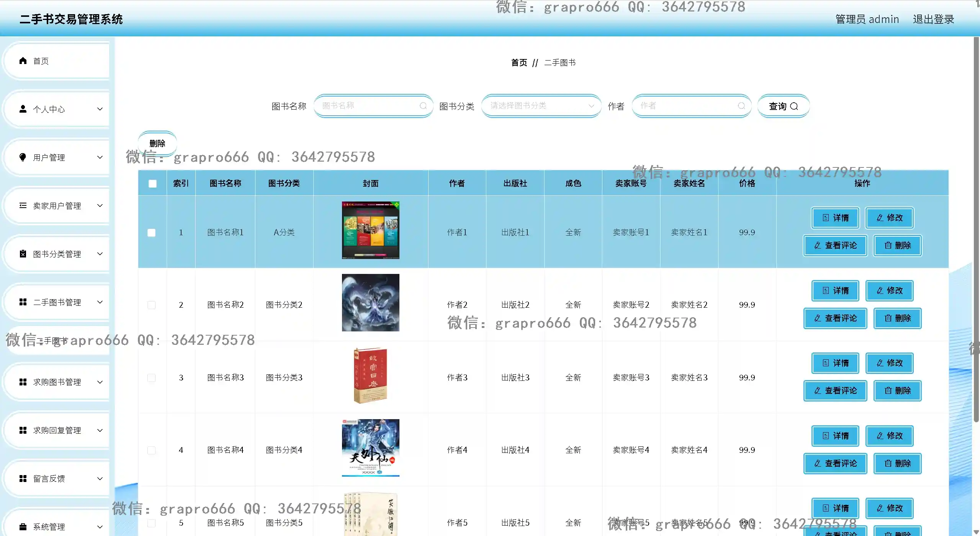Open the 请选择图书分类 dropdown
The height and width of the screenshot is (536, 980).
point(540,106)
